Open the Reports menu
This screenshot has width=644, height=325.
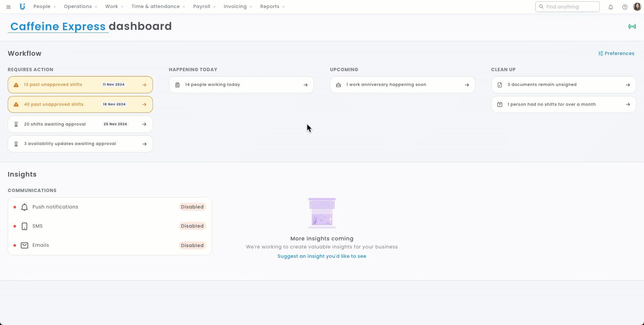click(x=272, y=7)
